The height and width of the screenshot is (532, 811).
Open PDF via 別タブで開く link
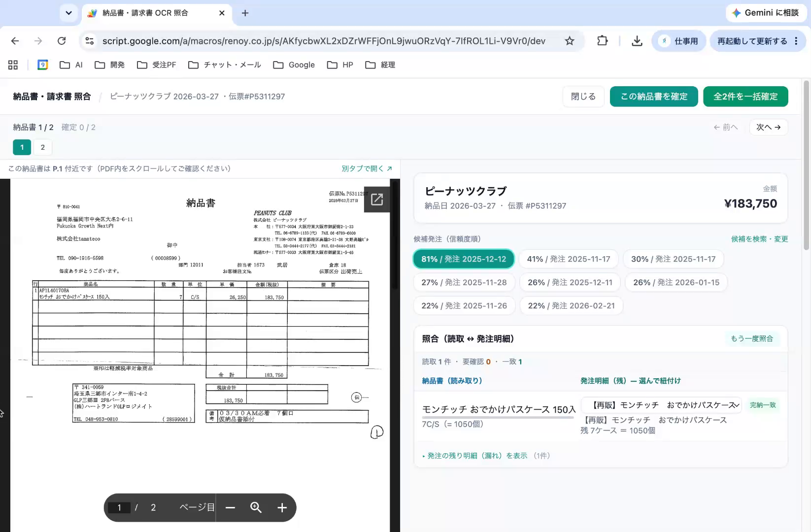[367, 168]
